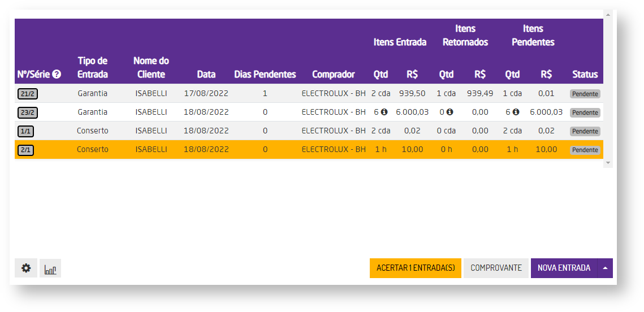The width and height of the screenshot is (644, 312).
Task: Click the Itens Pendentes group header
Action: tap(533, 35)
